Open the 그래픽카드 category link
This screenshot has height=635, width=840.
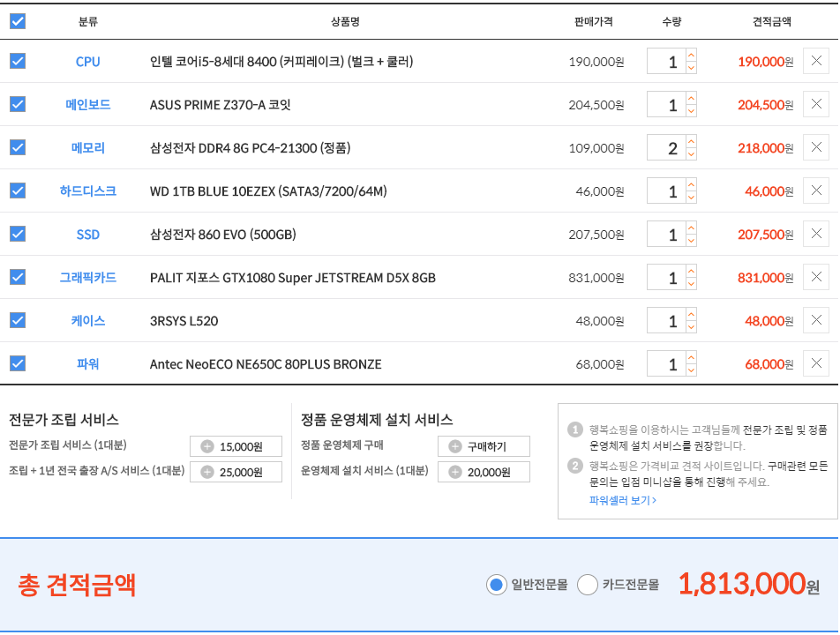click(x=88, y=277)
